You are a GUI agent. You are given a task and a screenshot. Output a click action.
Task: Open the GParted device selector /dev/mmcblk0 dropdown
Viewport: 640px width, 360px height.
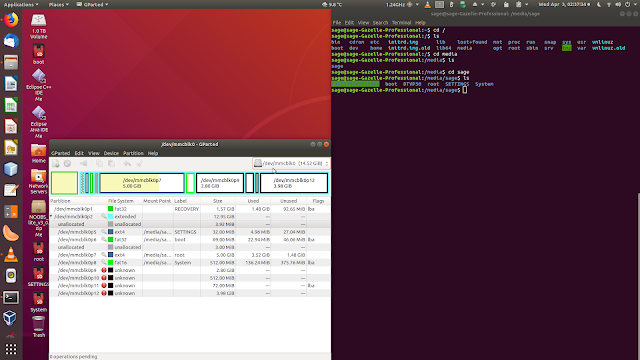(291, 163)
